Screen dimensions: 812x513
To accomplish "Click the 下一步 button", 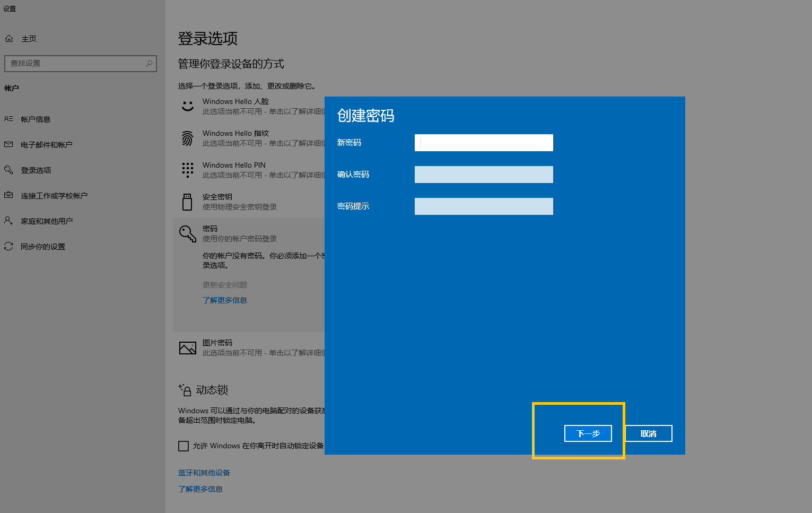I will (588, 433).
